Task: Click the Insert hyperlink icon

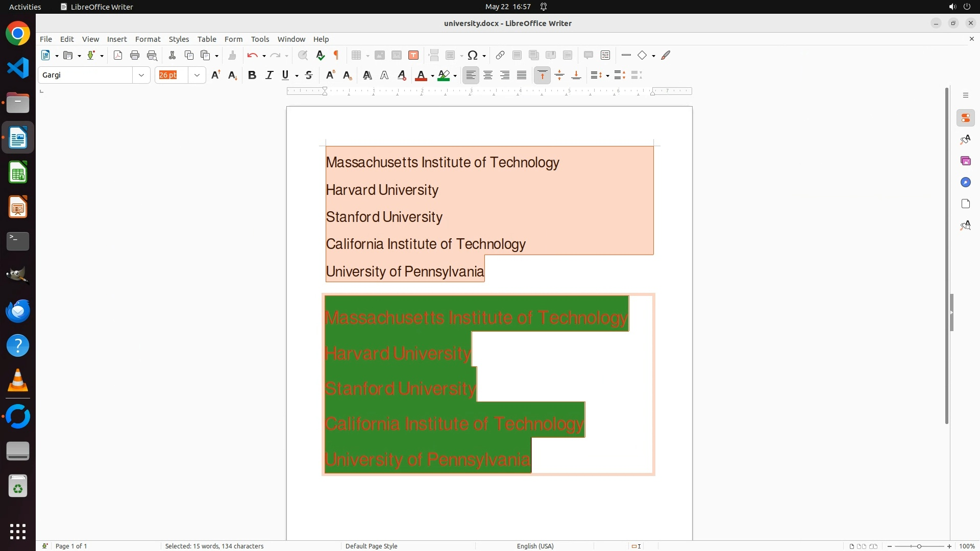Action: [x=500, y=55]
